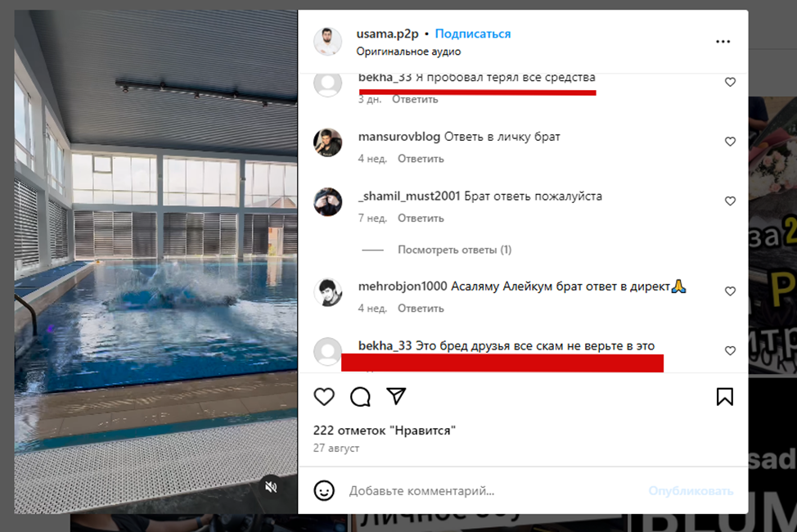
Task: Reply to mehrobjon1000 via Ответить
Action: pyautogui.click(x=421, y=309)
